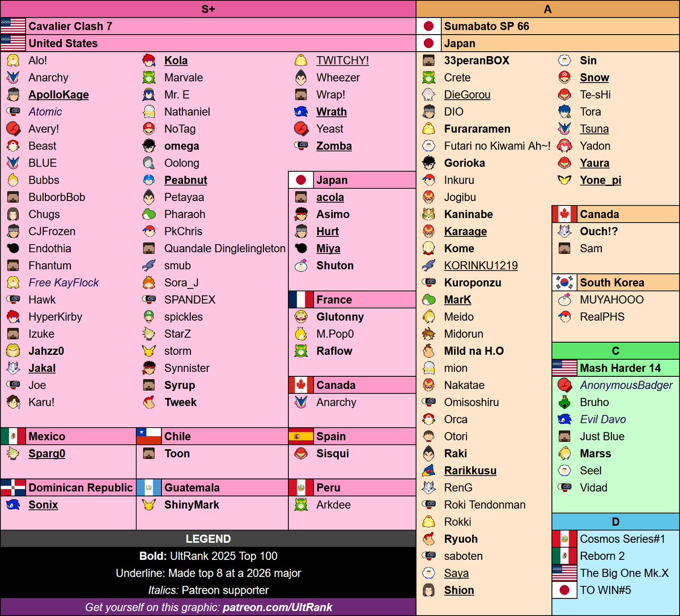Click the LEGEND heading
680x616 pixels.
point(208,539)
